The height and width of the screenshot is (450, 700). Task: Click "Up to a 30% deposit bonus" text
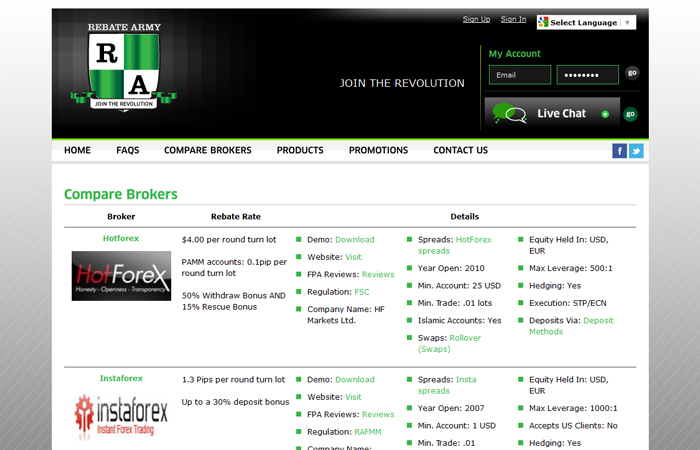click(x=235, y=402)
